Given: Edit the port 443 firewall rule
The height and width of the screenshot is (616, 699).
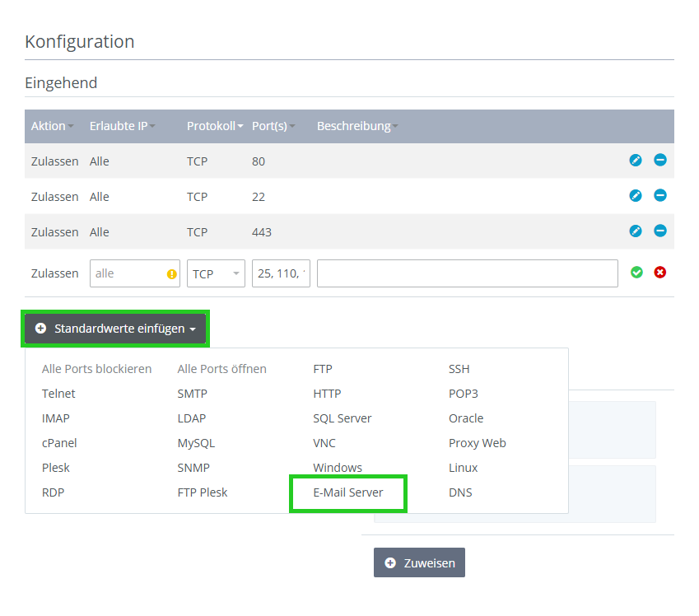Looking at the screenshot, I should click(x=636, y=231).
